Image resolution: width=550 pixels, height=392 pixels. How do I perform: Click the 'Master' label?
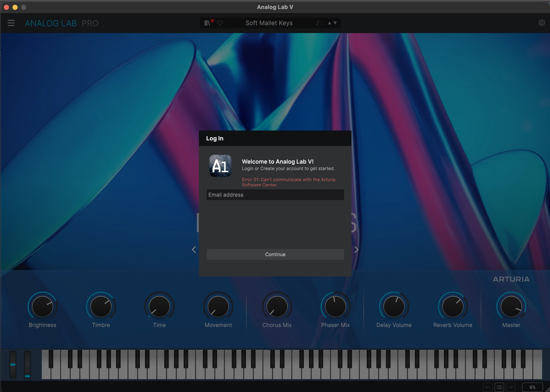511,325
